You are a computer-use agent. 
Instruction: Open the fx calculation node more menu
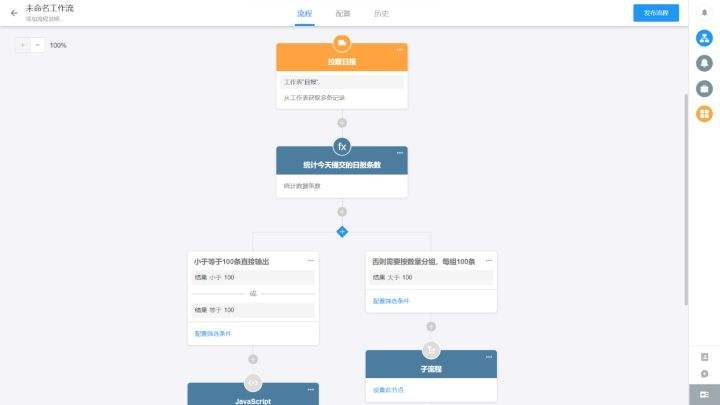tap(399, 152)
